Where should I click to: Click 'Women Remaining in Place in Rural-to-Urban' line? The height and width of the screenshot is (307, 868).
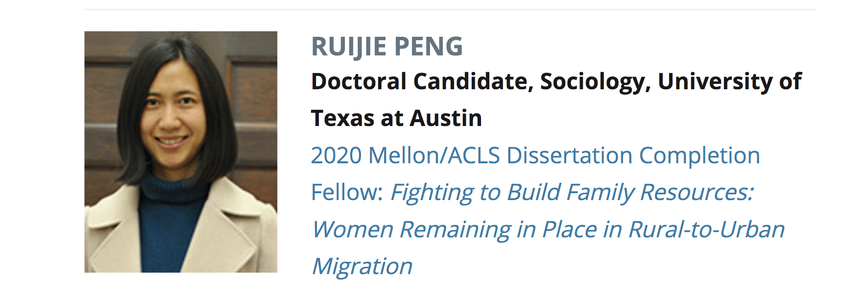tap(548, 230)
